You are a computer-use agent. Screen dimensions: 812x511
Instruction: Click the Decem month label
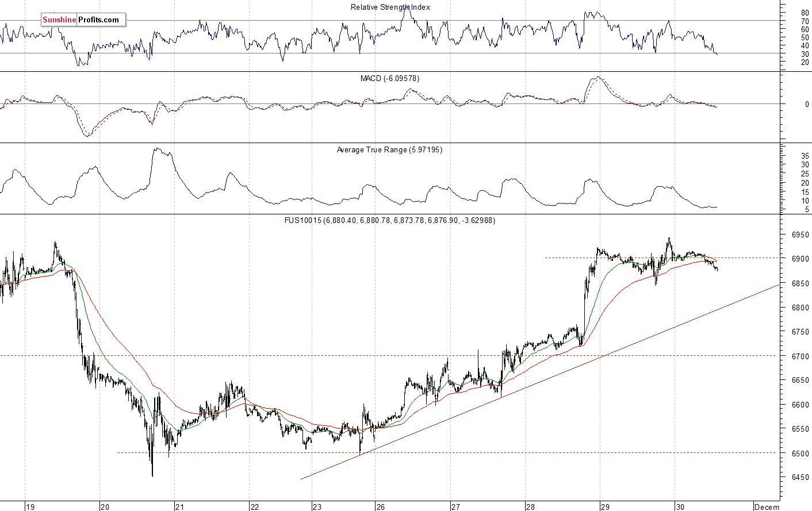pos(767,507)
